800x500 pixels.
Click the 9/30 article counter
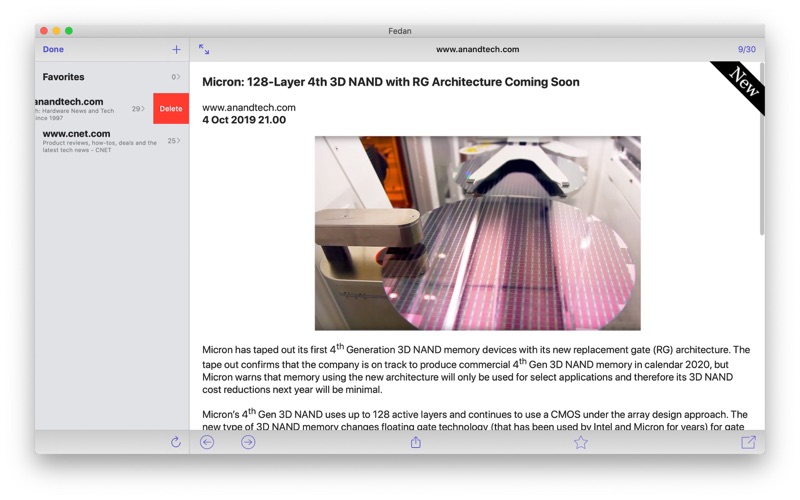[746, 49]
